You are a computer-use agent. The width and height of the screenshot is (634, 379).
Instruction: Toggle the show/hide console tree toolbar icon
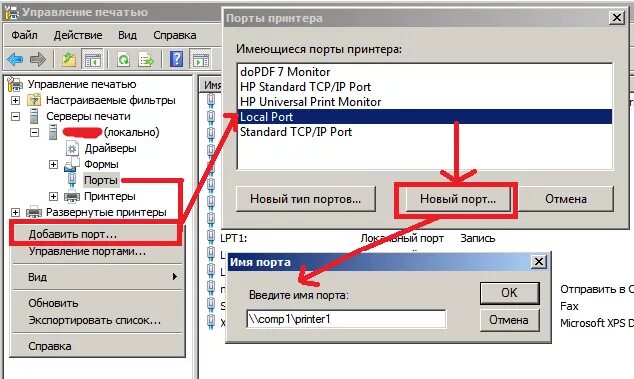(92, 60)
